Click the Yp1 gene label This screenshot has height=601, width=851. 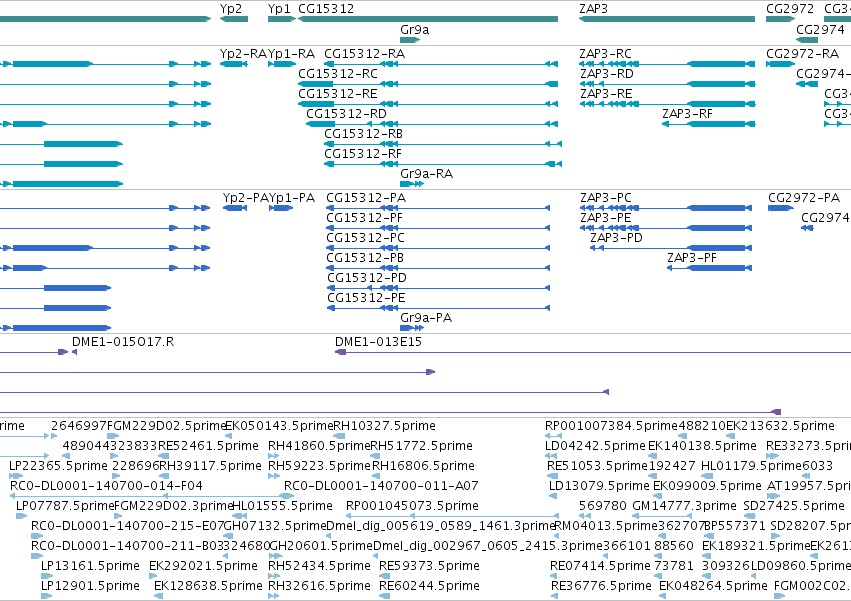279,9
